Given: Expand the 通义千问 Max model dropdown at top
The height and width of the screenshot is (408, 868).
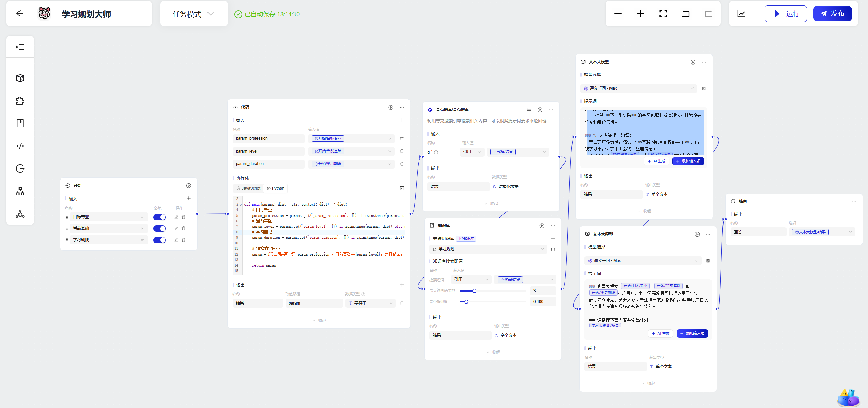Looking at the screenshot, I should tap(639, 88).
